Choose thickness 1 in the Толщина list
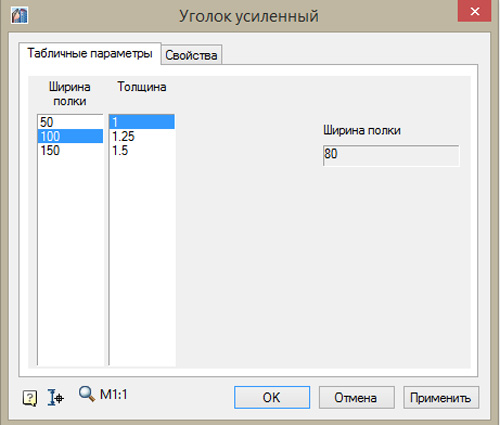This screenshot has height=425, width=500. click(x=142, y=122)
